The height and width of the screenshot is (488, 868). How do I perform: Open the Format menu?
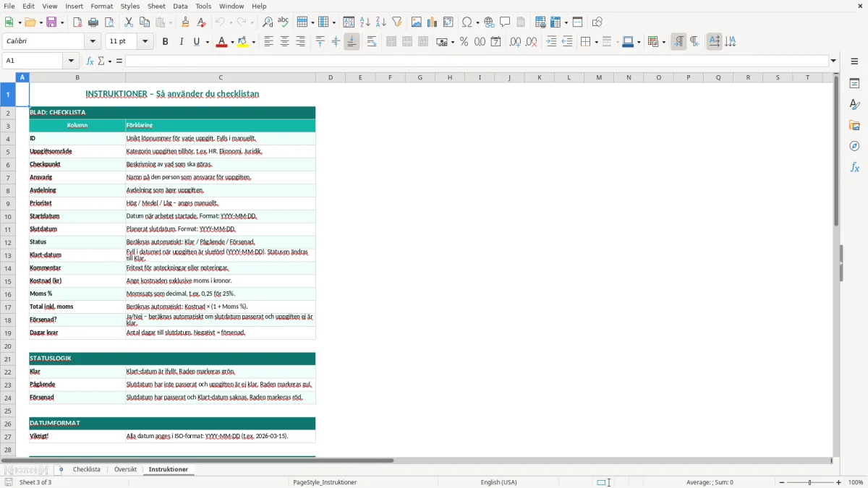point(101,6)
